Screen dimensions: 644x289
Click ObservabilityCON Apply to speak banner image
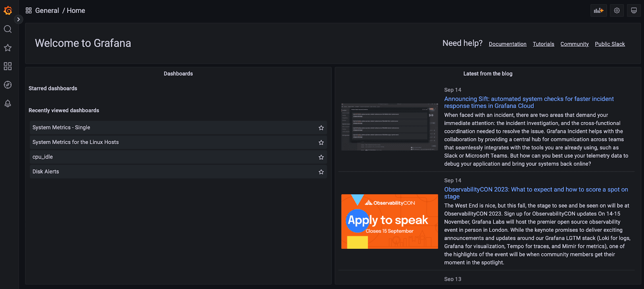tap(390, 221)
